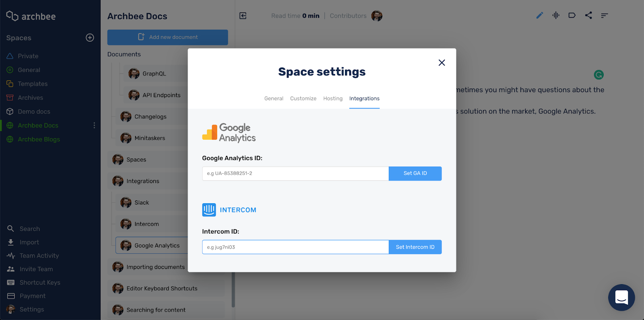This screenshot has height=320, width=644.
Task: Focus the Intercom ID text field
Action: [295, 247]
